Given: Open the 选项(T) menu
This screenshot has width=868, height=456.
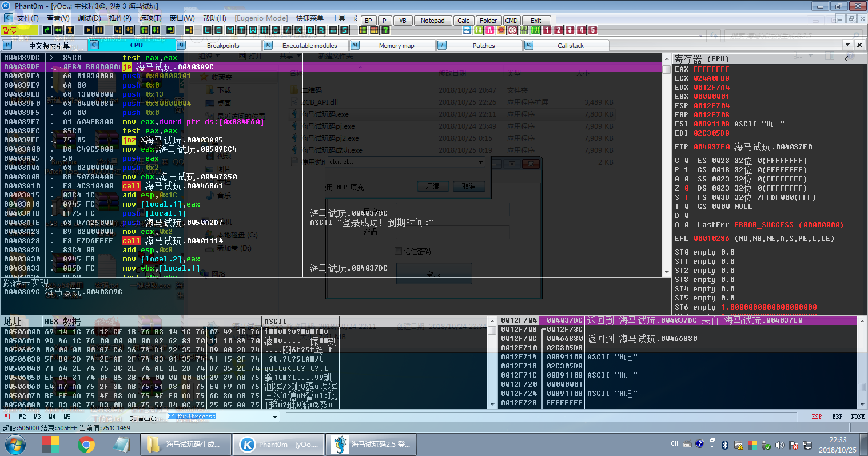Looking at the screenshot, I should tap(150, 18).
